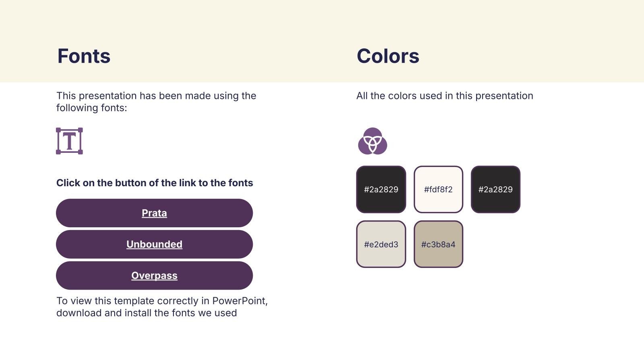Click the "following fonts:" text line
Viewport: 644px width, 362px height.
[x=91, y=108]
